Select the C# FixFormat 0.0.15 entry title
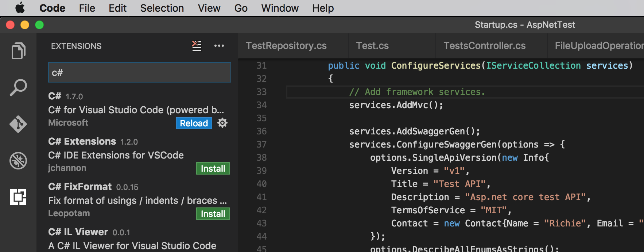 click(x=80, y=187)
